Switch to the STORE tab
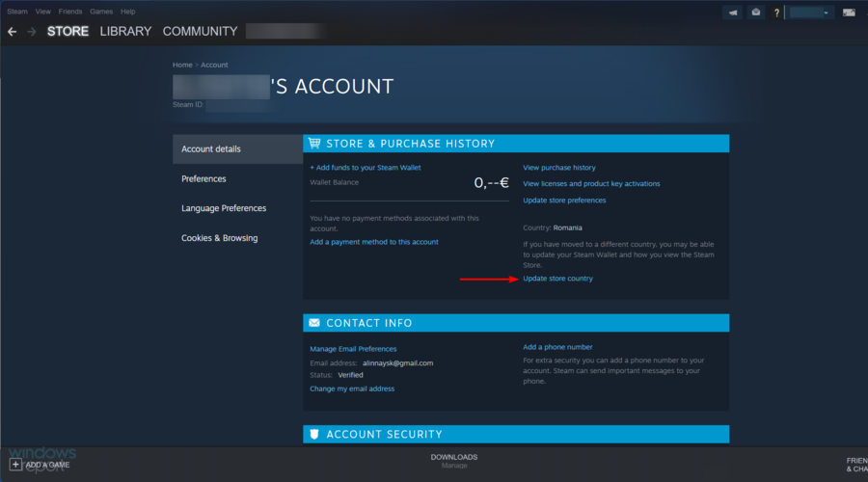 coord(68,32)
